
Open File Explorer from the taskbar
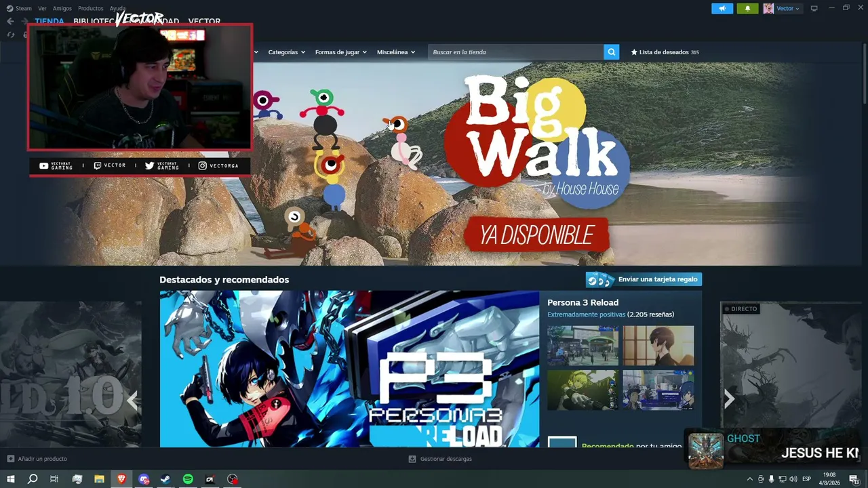click(x=99, y=479)
